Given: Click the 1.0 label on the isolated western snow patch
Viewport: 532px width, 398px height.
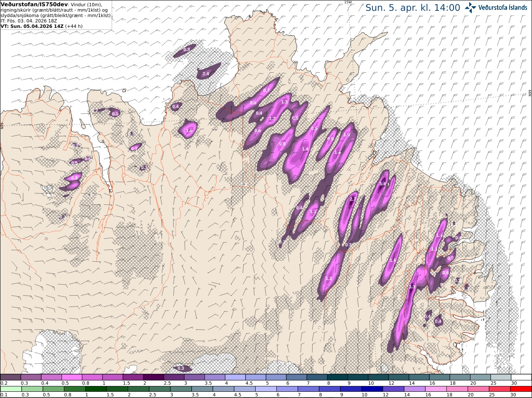Looking at the screenshot, I should click(x=189, y=130).
